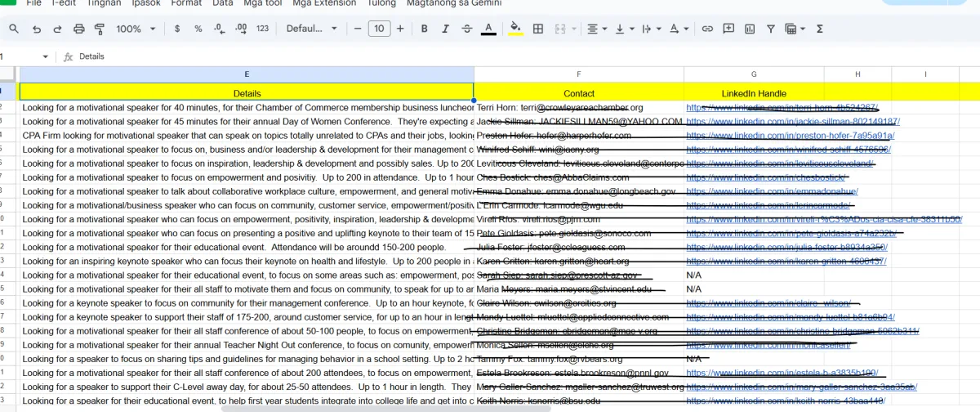
Task: Decrease decimal places
Action: [x=220, y=29]
